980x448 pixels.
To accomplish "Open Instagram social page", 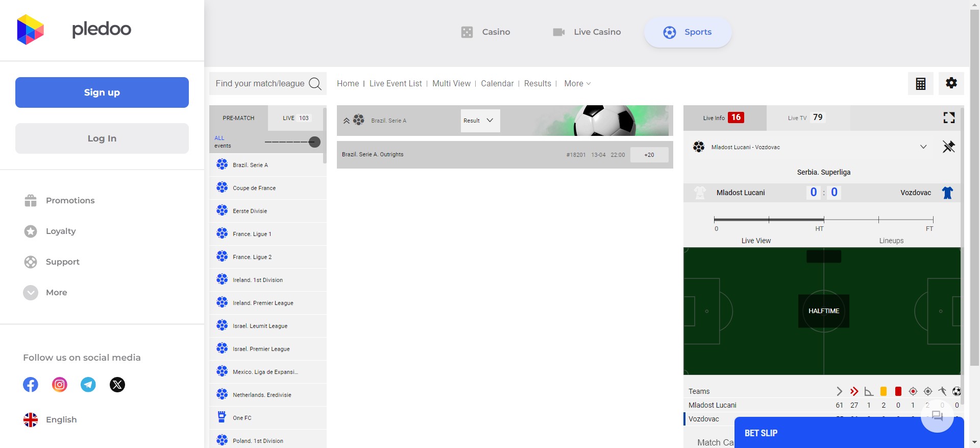I will (x=60, y=385).
